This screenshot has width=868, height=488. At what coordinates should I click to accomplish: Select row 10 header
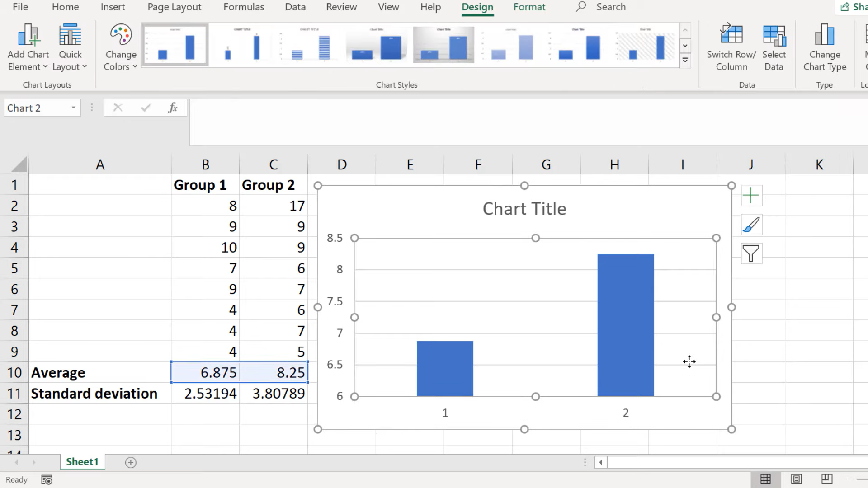pyautogui.click(x=14, y=372)
